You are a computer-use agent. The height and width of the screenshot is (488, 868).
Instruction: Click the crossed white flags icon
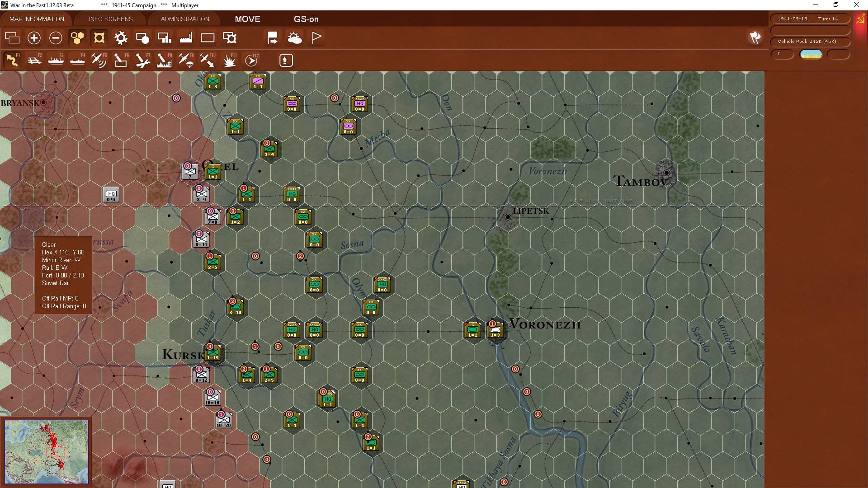(755, 38)
